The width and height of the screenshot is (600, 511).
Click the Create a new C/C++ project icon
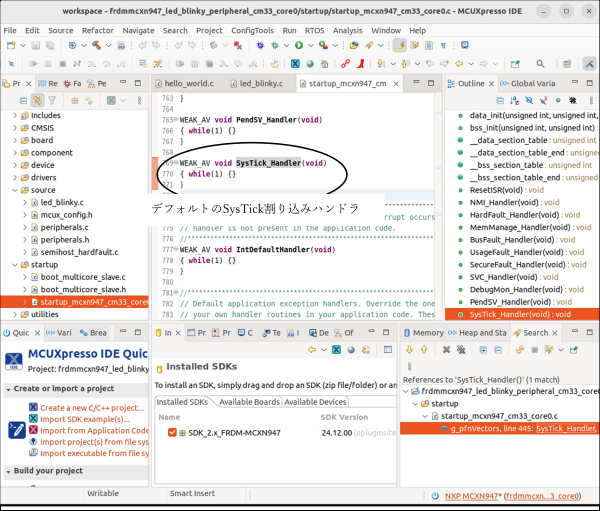click(33, 407)
